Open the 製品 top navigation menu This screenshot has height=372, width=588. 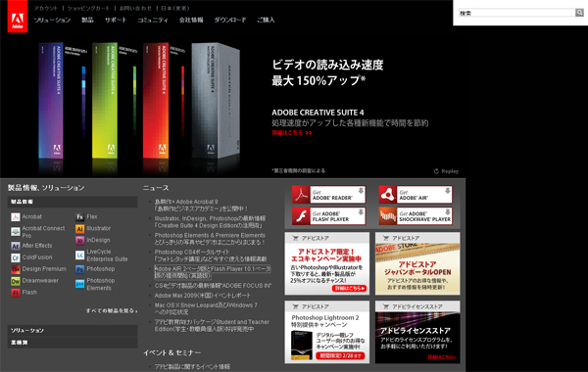87,20
